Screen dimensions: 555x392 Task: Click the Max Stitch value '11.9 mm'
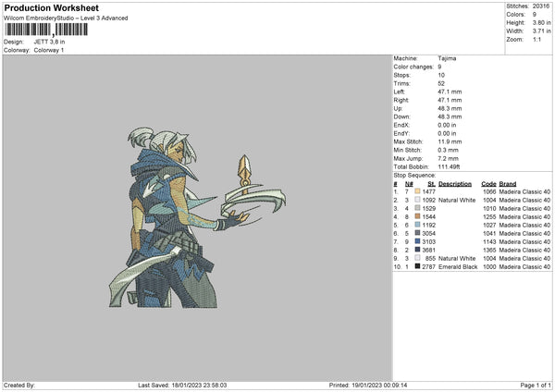coord(450,141)
